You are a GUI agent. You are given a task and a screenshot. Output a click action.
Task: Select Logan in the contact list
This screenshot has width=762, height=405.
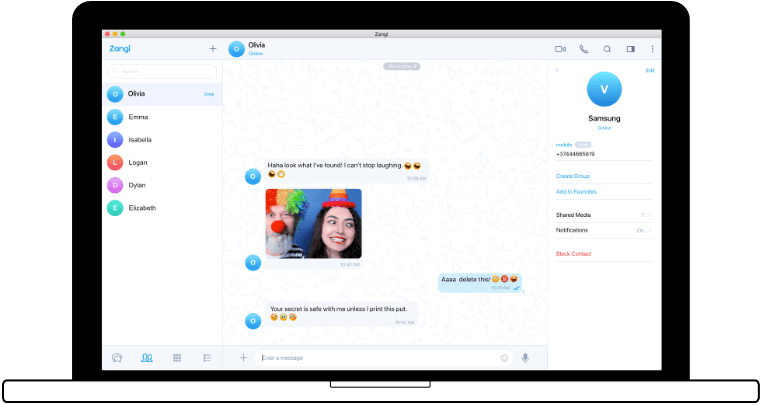tap(162, 162)
